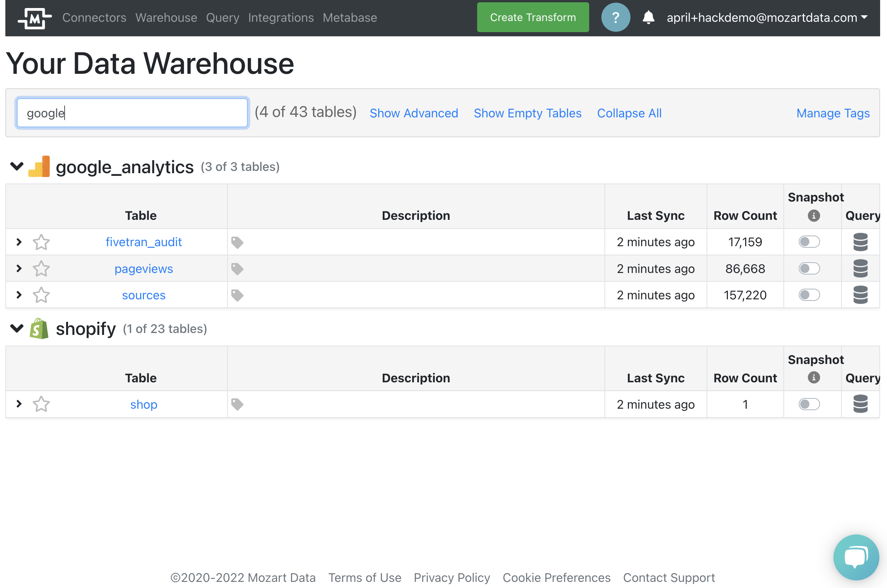Click the 86,668 row count value
Image resolution: width=887 pixels, height=588 pixels.
coord(745,269)
